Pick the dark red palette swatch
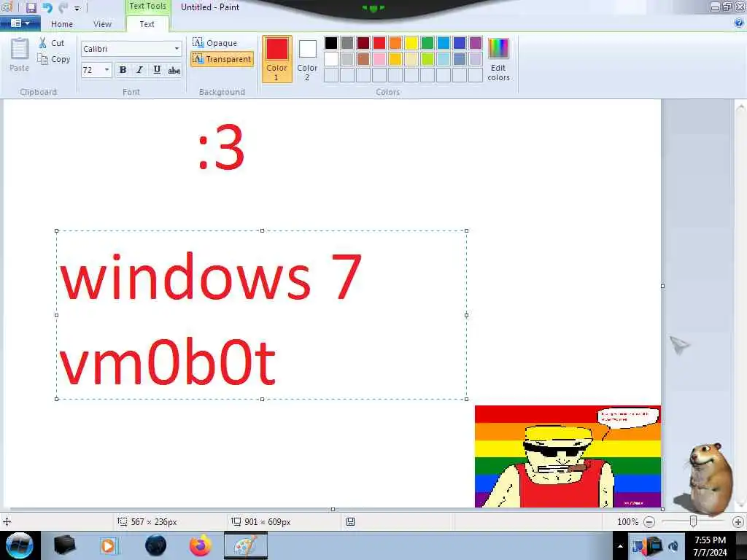747x560 pixels. tap(363, 43)
